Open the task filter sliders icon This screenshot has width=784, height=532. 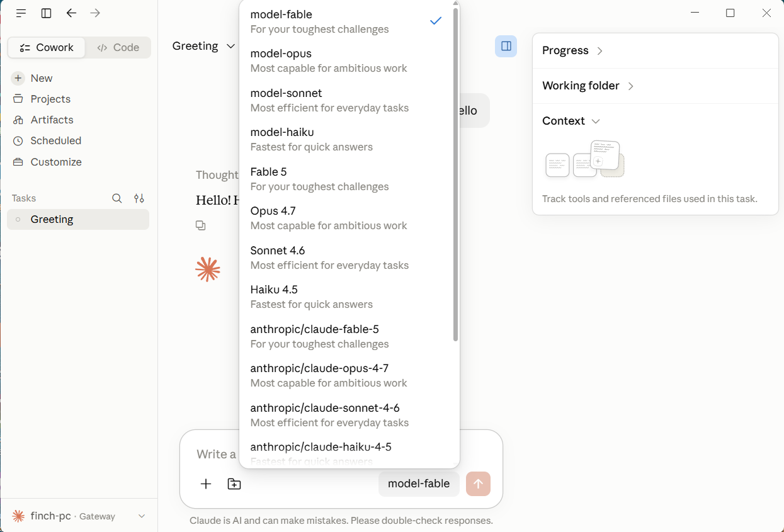pos(139,198)
